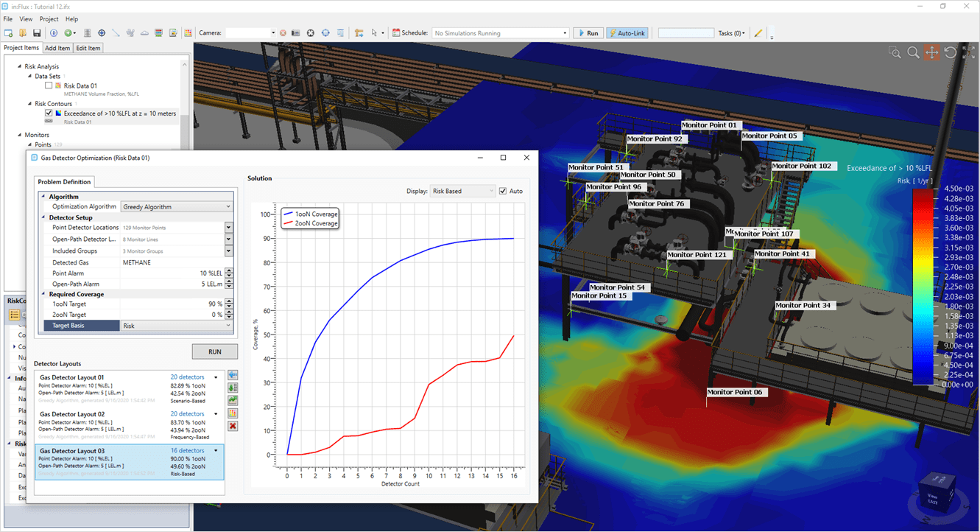Click the Schedule calendar icon

396,32
